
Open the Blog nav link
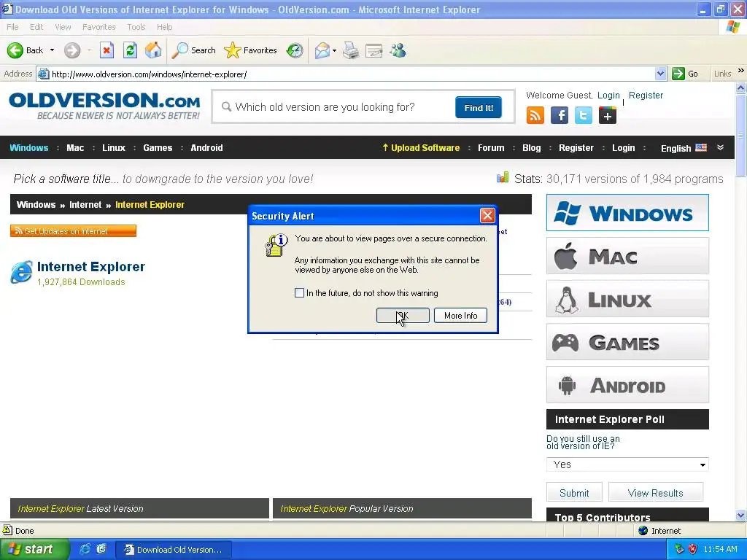(531, 147)
